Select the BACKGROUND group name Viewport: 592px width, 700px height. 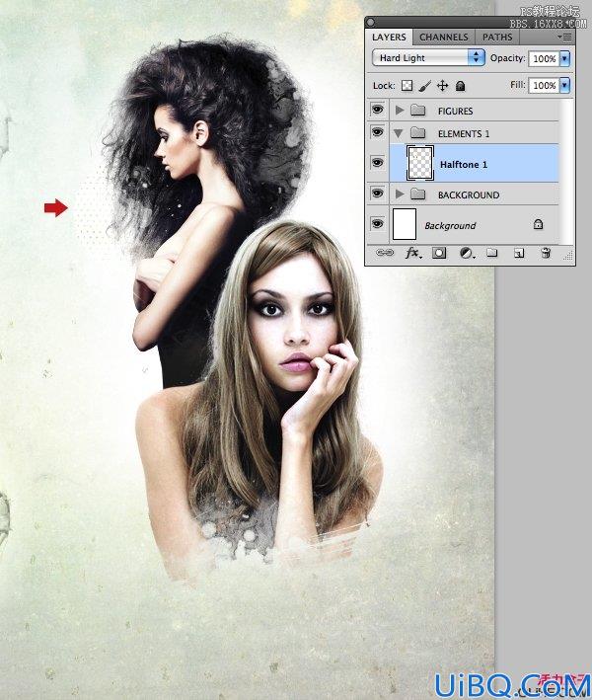[x=469, y=195]
